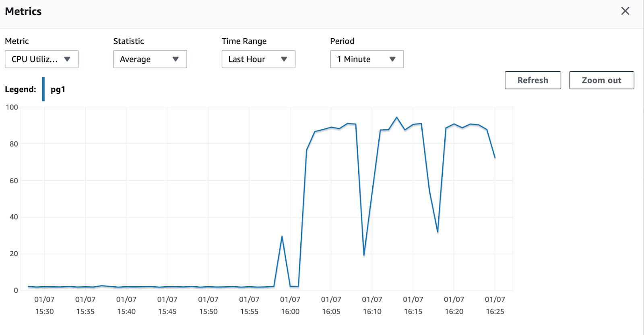The width and height of the screenshot is (644, 335).
Task: Click the 01/07 16:00 x-axis label
Action: pos(290,305)
